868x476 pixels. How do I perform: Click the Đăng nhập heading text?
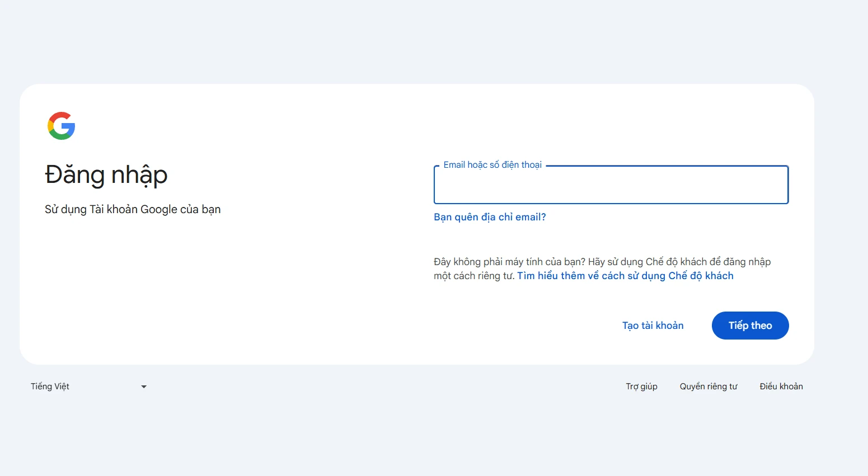pyautogui.click(x=106, y=175)
